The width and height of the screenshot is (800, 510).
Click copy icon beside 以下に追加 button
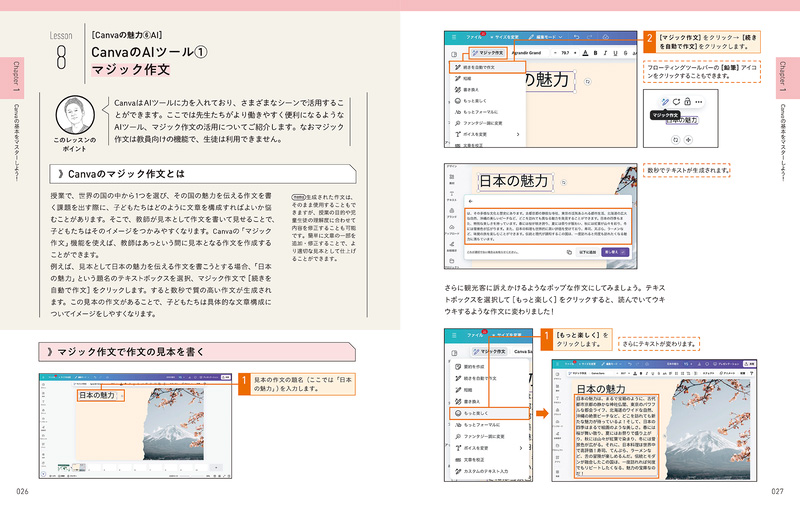(569, 252)
